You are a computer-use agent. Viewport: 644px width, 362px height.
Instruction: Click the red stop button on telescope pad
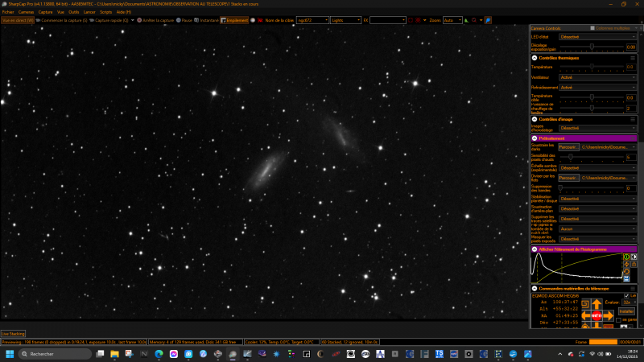click(x=597, y=315)
